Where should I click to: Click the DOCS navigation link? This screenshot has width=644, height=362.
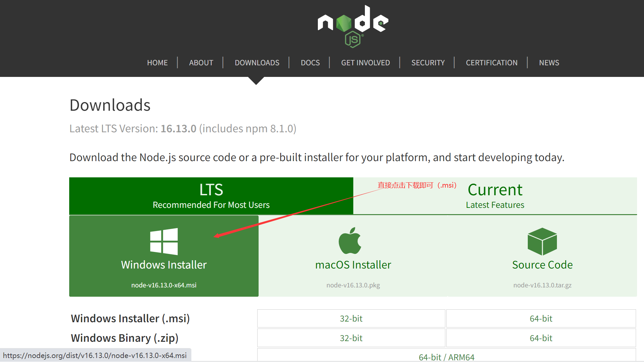pyautogui.click(x=310, y=62)
